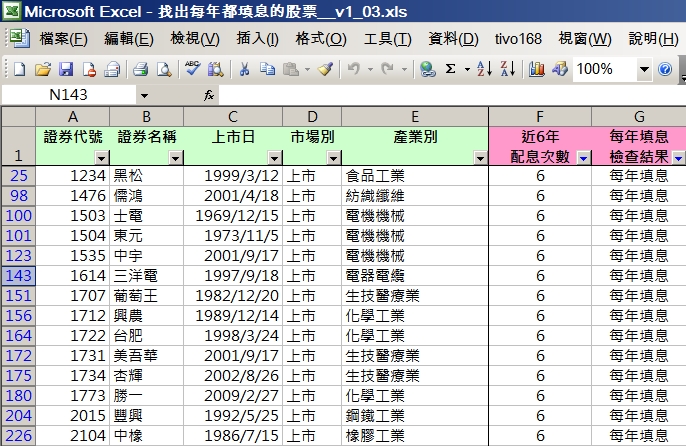Open the Name Box dropdown arrow
Image resolution: width=686 pixels, height=446 pixels.
point(144,95)
